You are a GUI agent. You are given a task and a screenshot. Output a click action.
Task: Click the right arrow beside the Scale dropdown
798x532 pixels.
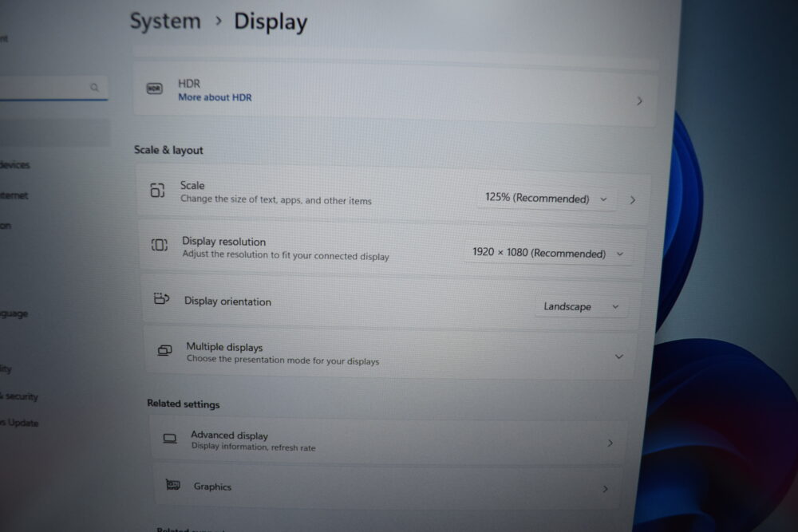click(632, 200)
